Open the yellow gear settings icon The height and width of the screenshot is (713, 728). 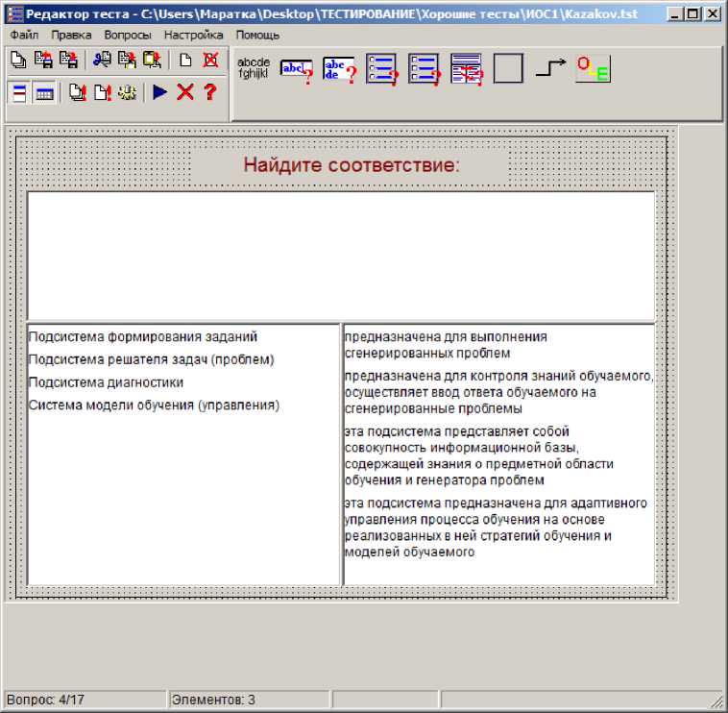point(127,92)
